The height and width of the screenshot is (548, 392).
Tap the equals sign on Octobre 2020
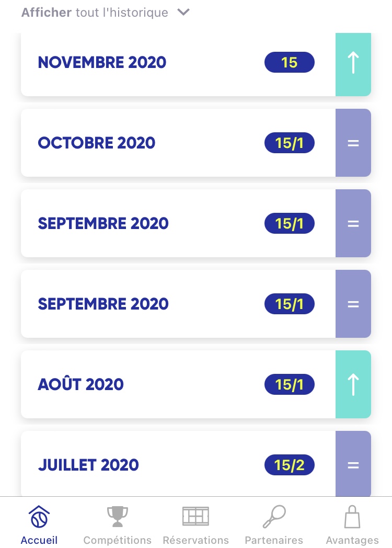pyautogui.click(x=353, y=143)
